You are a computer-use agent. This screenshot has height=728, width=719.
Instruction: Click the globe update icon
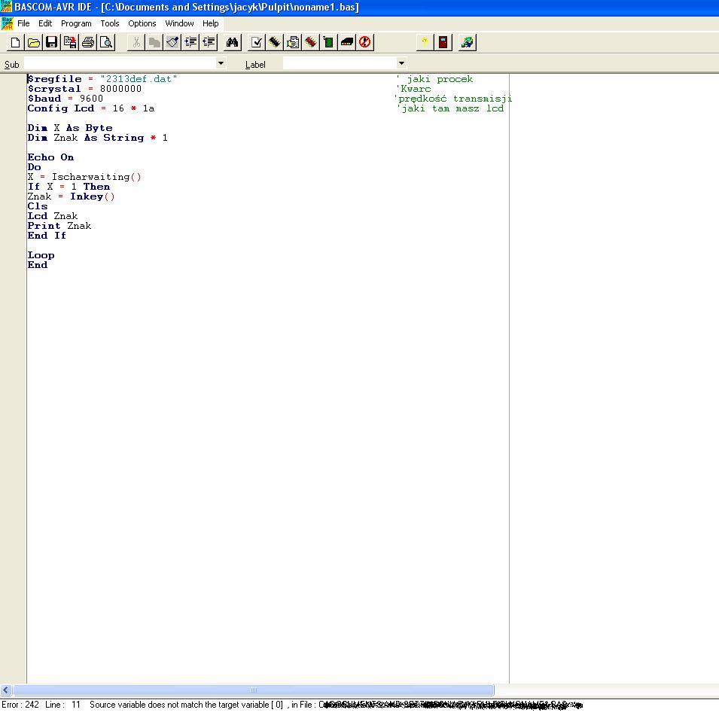click(x=468, y=43)
